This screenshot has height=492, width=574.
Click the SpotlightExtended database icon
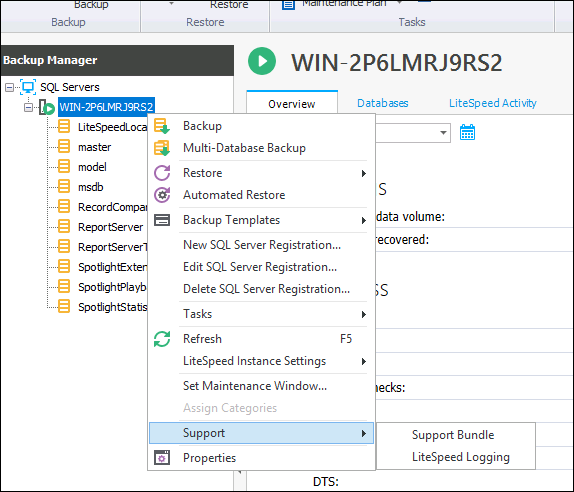(64, 266)
